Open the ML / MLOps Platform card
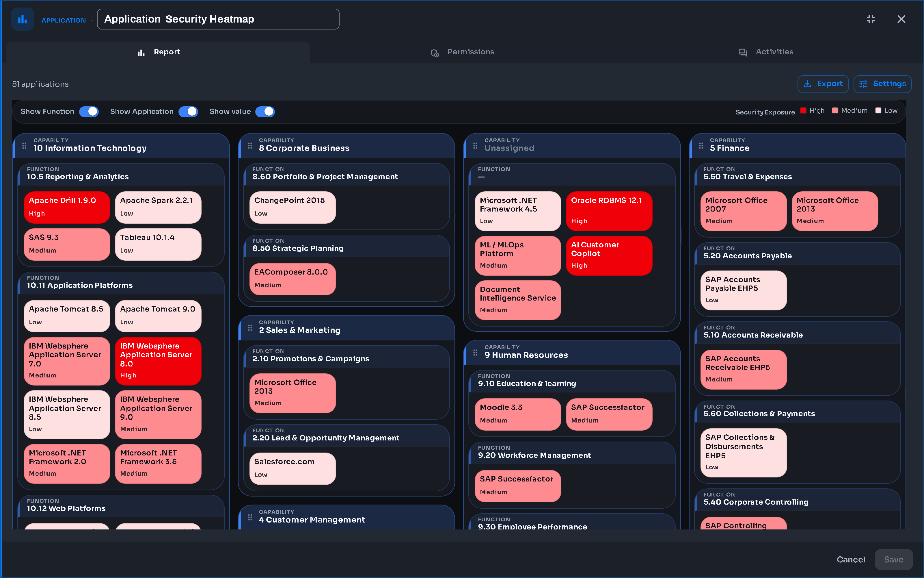 point(518,256)
